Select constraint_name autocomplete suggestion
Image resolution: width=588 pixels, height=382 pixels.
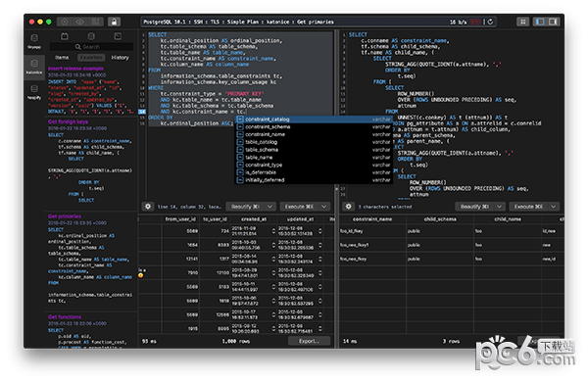click(x=314, y=134)
